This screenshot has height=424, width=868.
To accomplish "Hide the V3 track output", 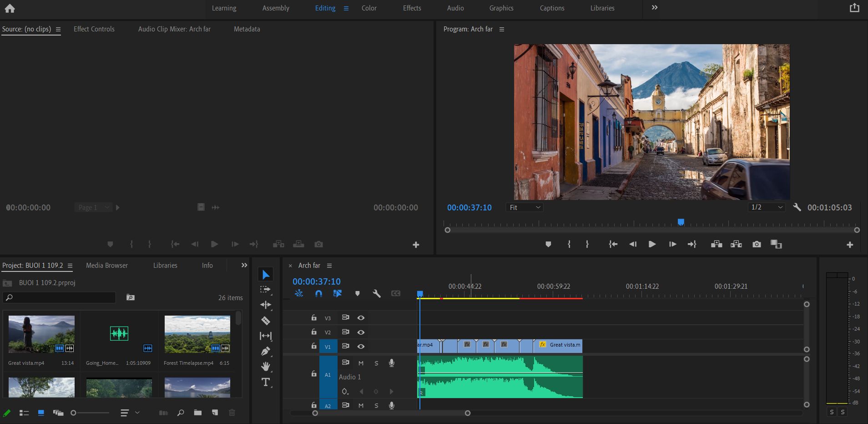I will [361, 318].
